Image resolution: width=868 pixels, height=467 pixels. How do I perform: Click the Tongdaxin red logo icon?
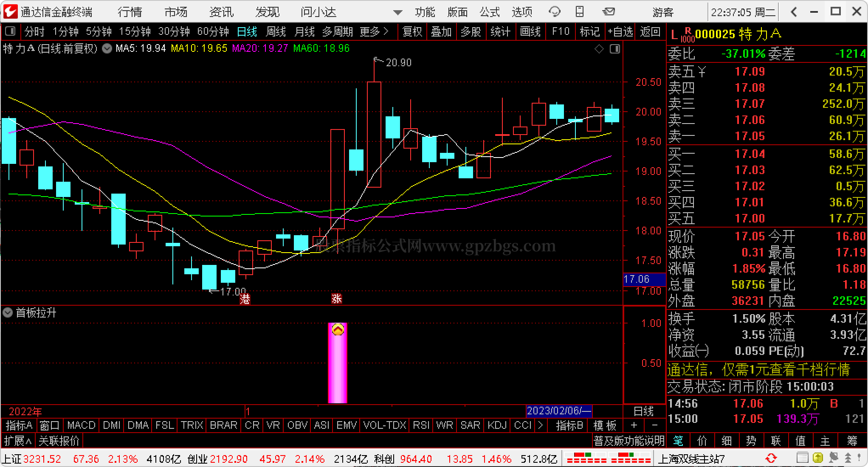coord(10,11)
